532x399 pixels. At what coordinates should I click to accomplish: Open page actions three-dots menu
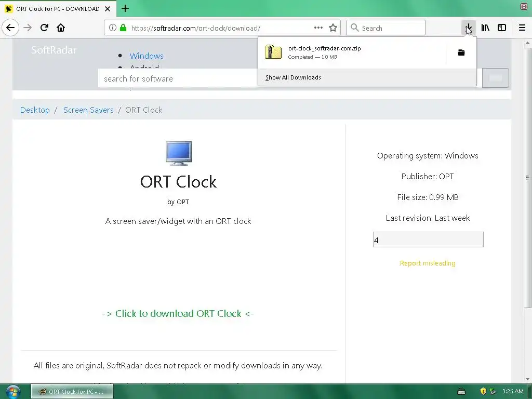click(318, 28)
